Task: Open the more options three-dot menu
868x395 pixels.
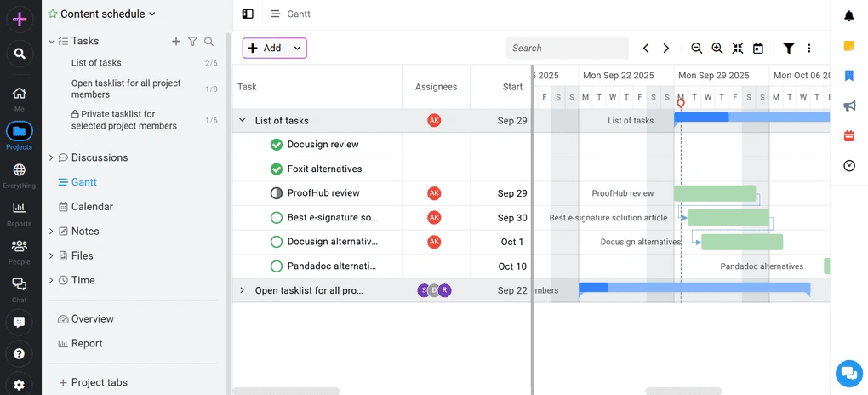Action: tap(808, 49)
